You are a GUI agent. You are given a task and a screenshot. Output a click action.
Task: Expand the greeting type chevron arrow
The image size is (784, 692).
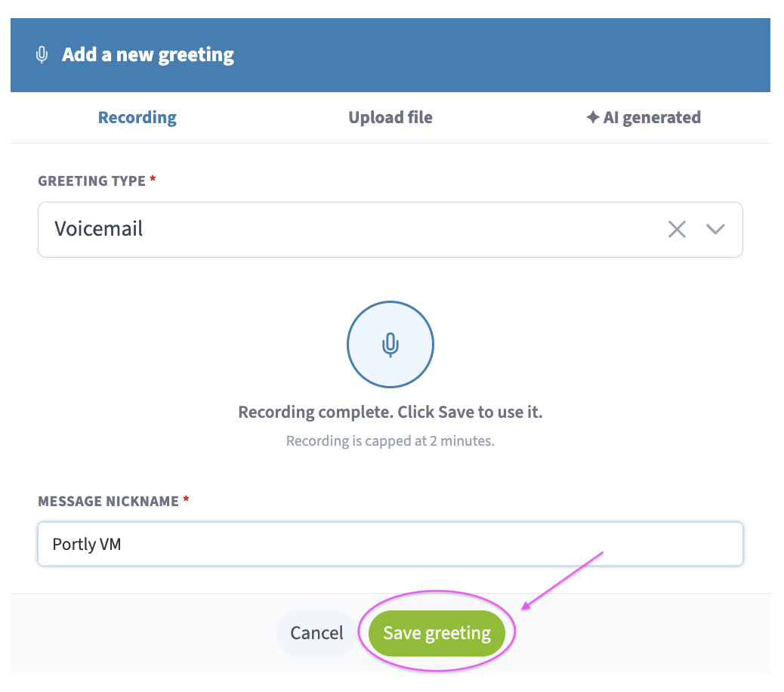click(715, 229)
